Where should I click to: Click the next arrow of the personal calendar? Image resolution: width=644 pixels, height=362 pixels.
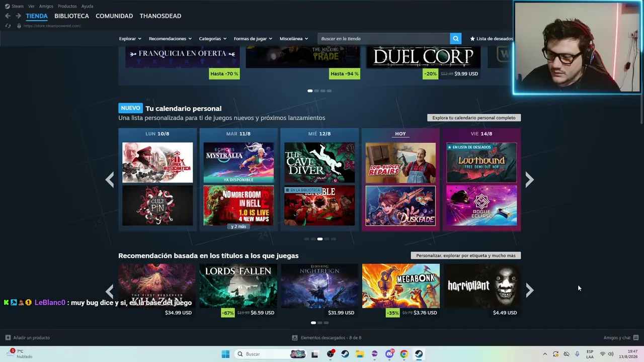529,179
